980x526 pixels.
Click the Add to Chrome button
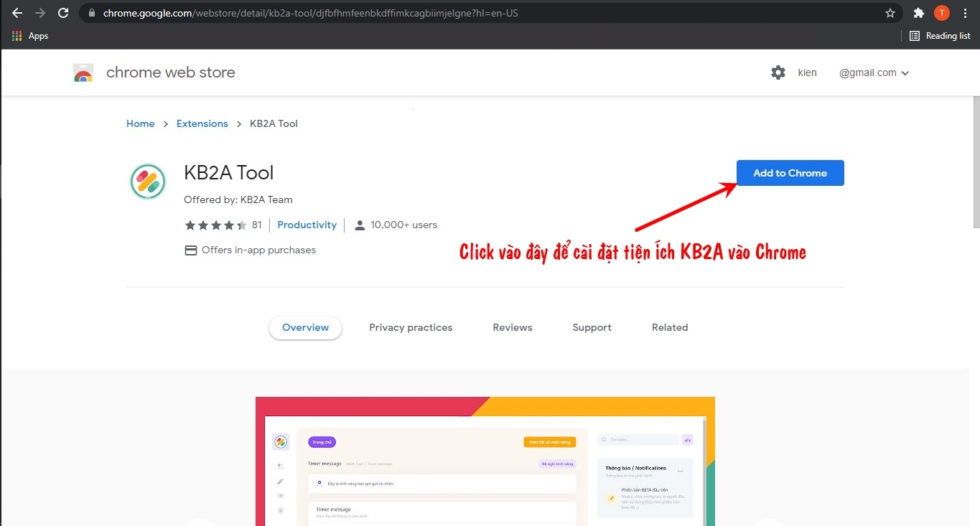(790, 173)
